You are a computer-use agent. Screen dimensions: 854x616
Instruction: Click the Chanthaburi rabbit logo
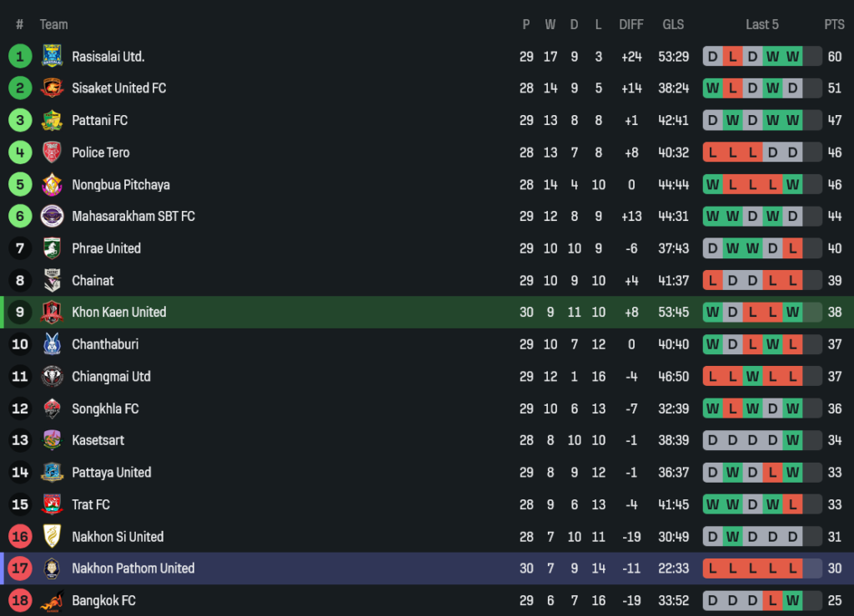click(x=52, y=344)
